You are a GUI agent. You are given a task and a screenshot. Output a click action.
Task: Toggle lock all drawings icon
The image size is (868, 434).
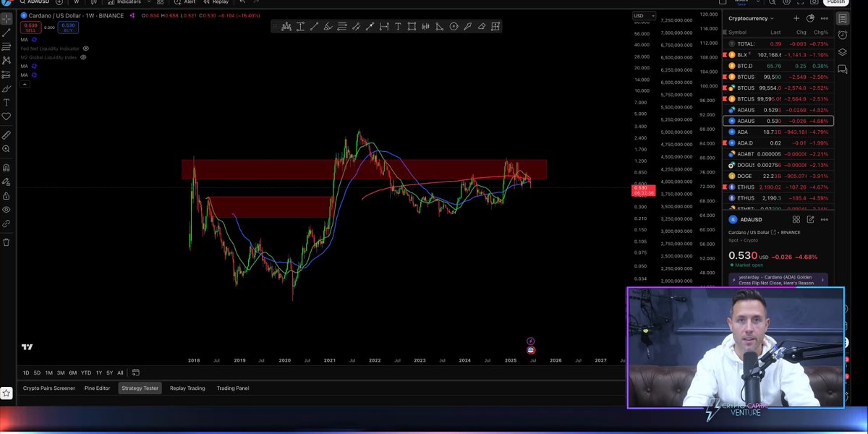pyautogui.click(x=7, y=195)
